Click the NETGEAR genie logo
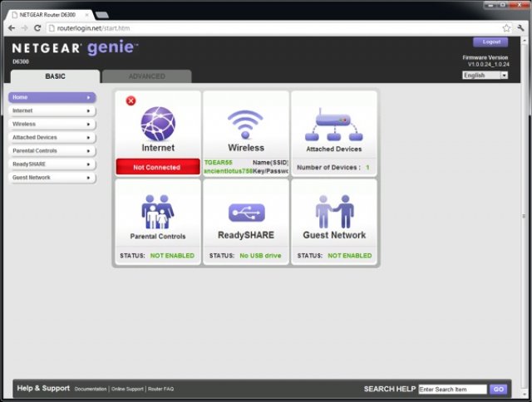This screenshot has height=402, width=532. point(75,47)
